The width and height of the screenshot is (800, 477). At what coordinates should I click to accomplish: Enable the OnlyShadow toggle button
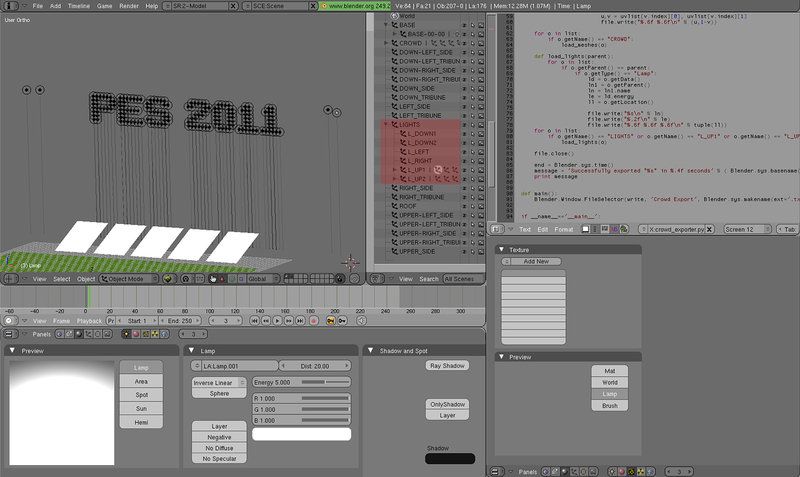click(447, 404)
